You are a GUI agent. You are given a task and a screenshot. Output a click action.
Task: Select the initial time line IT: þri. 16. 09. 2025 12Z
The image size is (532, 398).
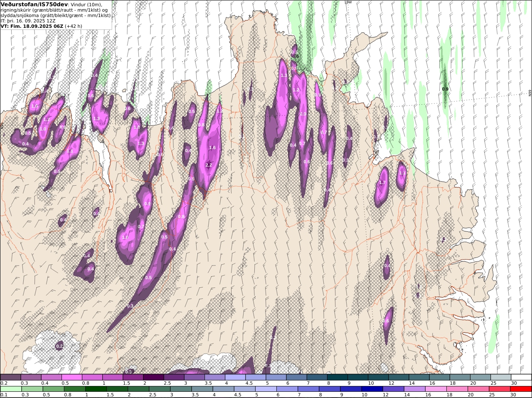click(28, 20)
